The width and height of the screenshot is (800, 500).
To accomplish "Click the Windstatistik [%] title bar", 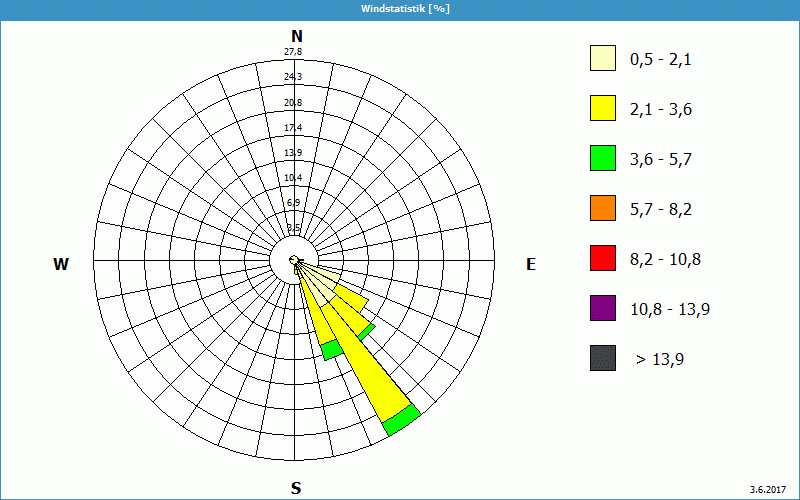I will coord(400,8).
